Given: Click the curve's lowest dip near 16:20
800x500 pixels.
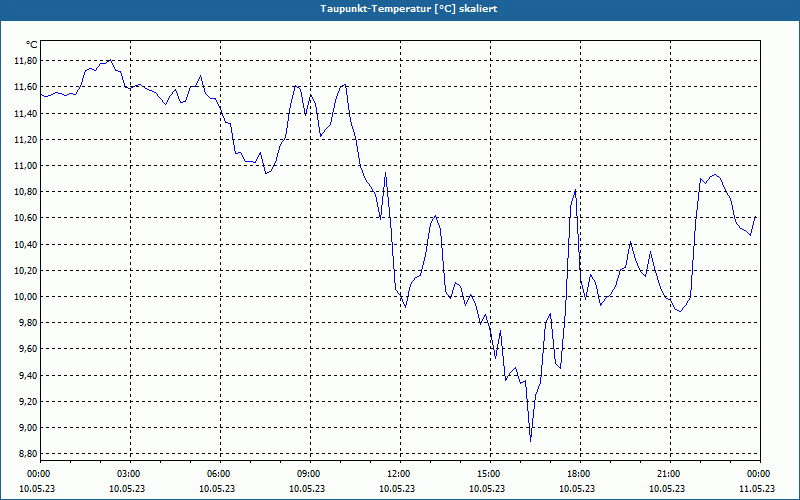Looking at the screenshot, I should [x=531, y=440].
